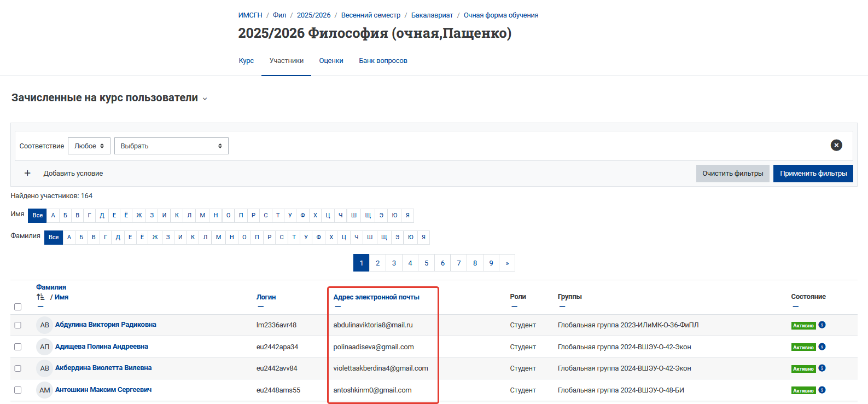868x404 pixels.
Task: Click the АВ avatar of Абдулина Виктория
Action: pos(45,325)
